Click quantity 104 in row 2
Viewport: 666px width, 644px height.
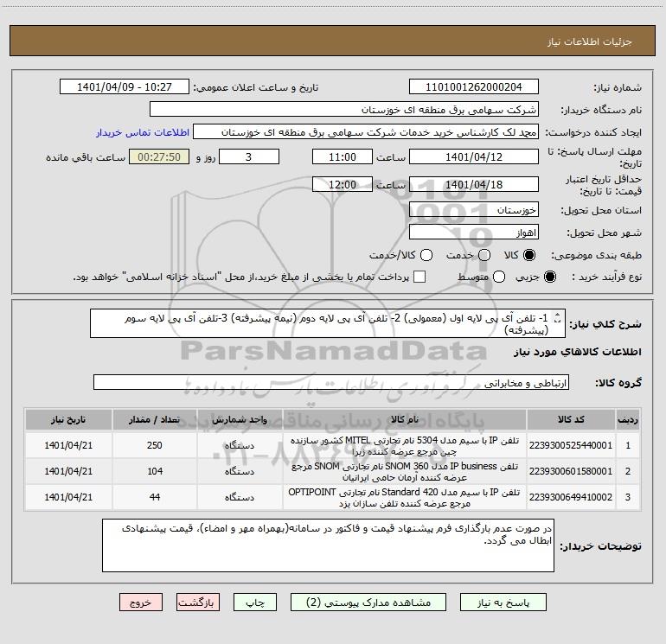[155, 471]
